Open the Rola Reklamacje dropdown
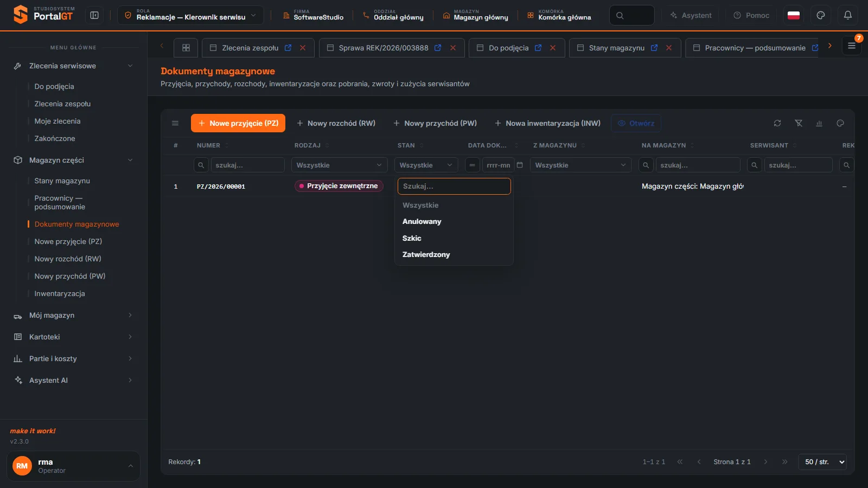Viewport: 868px width, 488px height. coord(190,15)
